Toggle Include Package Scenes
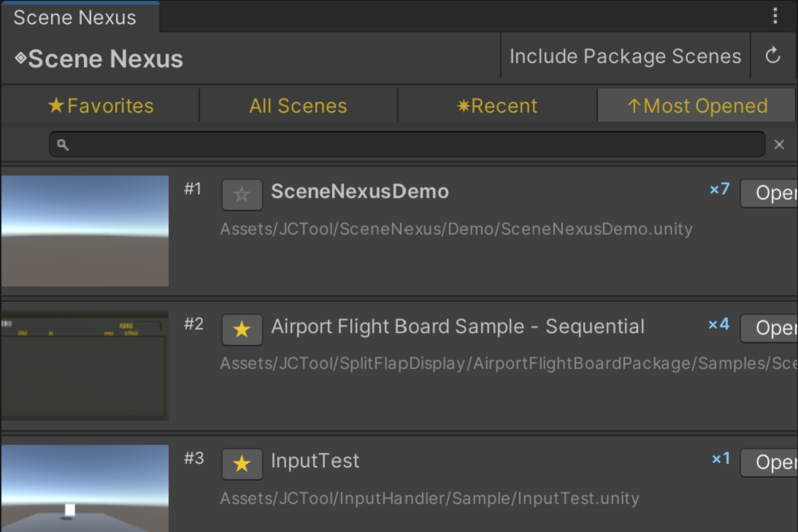798x532 pixels. point(625,56)
